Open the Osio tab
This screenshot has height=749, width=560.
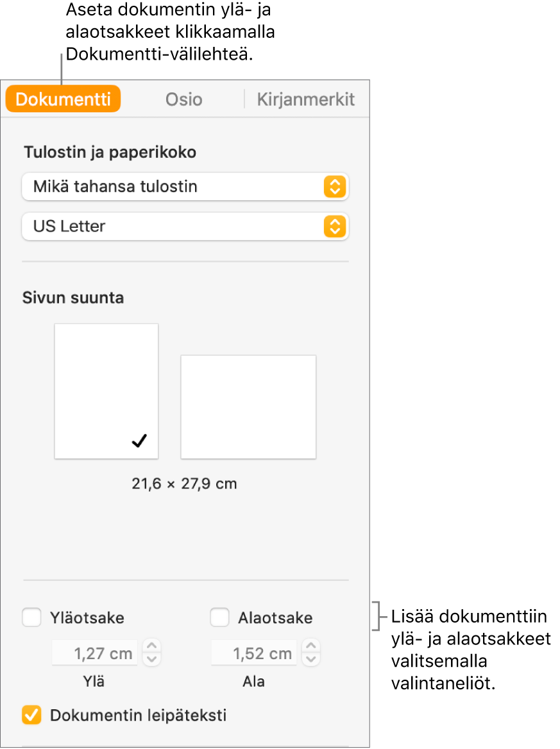[x=184, y=99]
